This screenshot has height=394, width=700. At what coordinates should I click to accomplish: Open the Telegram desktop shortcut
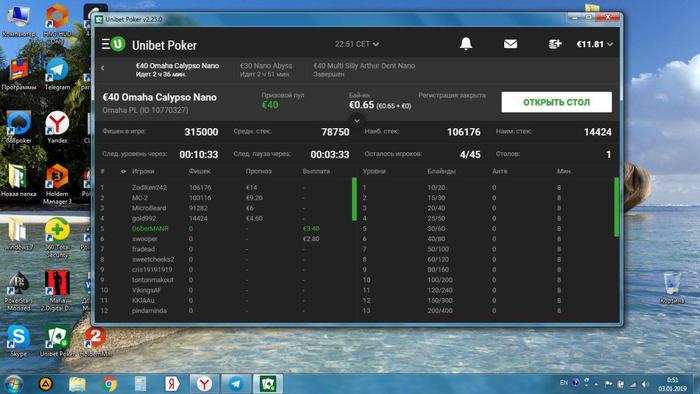tap(57, 74)
